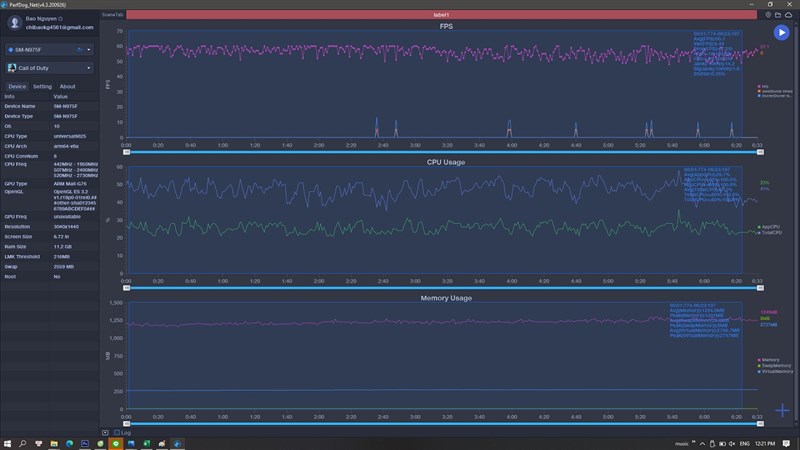The image size is (800, 450).
Task: Click the CPU Usage chart title
Action: (446, 162)
